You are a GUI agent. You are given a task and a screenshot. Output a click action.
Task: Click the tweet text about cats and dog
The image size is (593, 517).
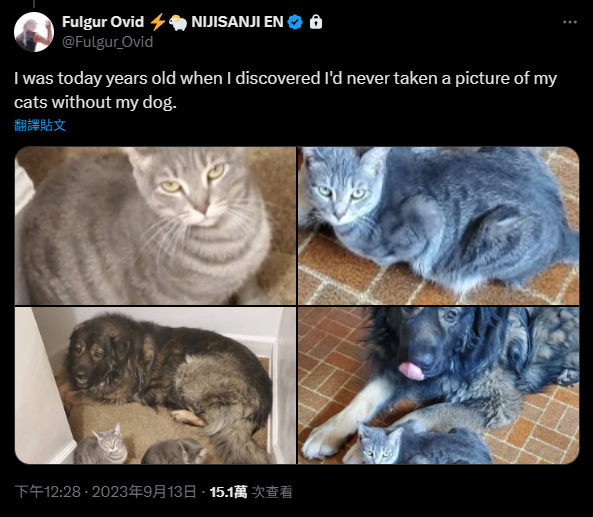click(286, 90)
